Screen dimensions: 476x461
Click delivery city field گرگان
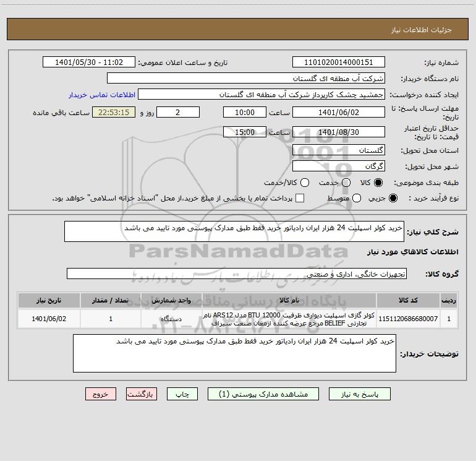(x=339, y=166)
